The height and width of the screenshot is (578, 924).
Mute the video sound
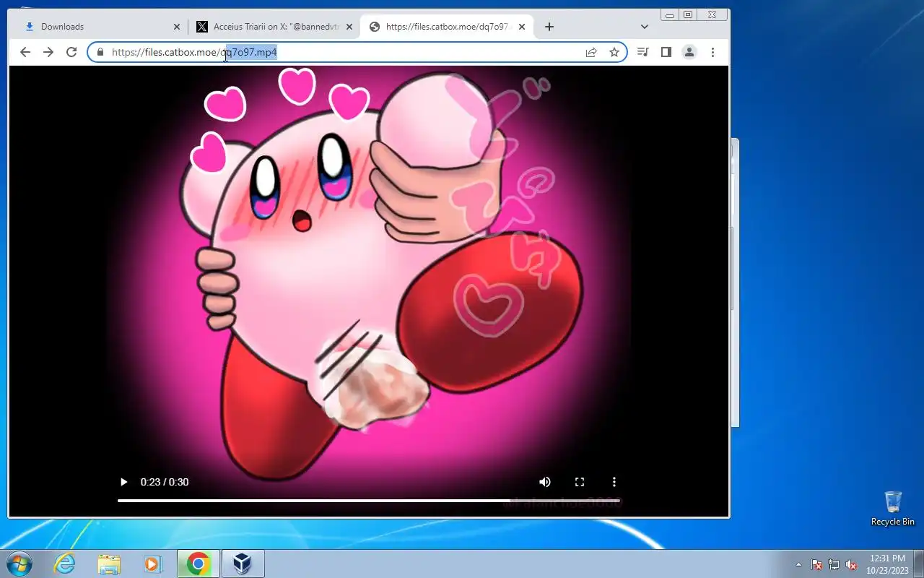pos(545,482)
